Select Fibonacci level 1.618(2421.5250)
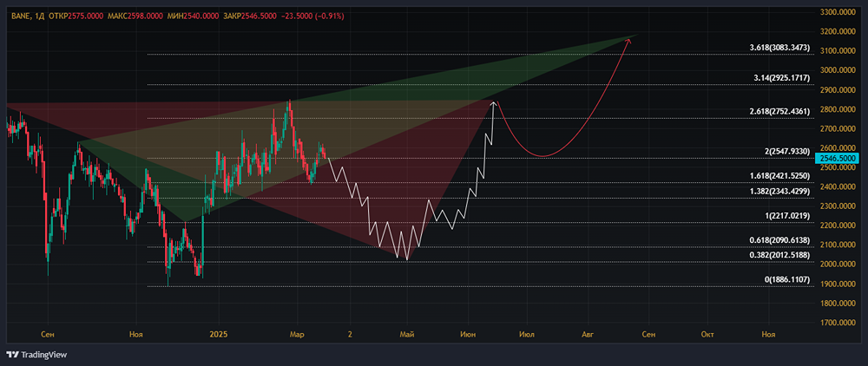Image resolution: width=868 pixels, height=366 pixels. [779, 176]
